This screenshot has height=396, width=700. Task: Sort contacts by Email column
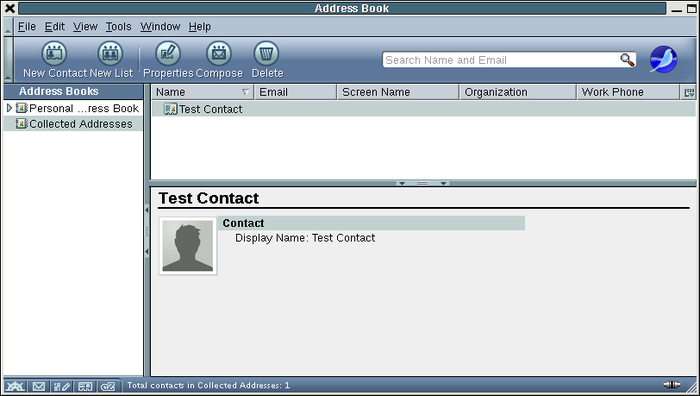[x=295, y=92]
